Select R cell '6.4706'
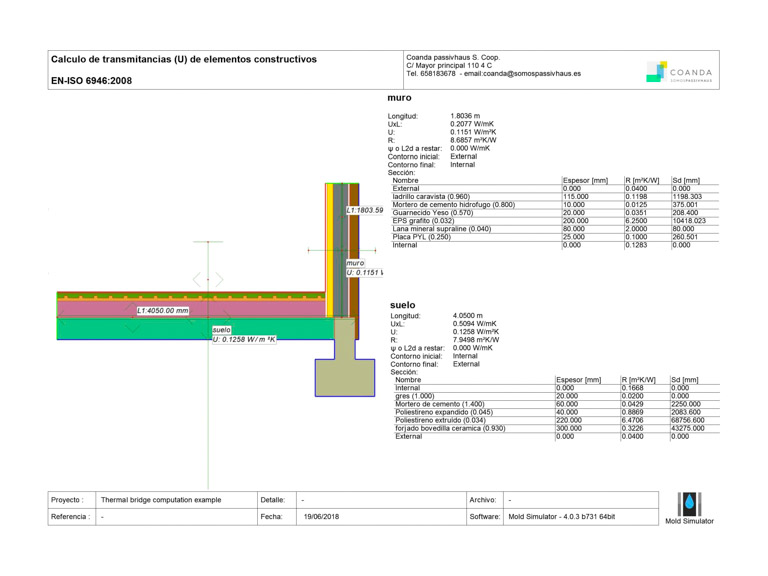Viewport: 768px width, 576px height. 632,420
